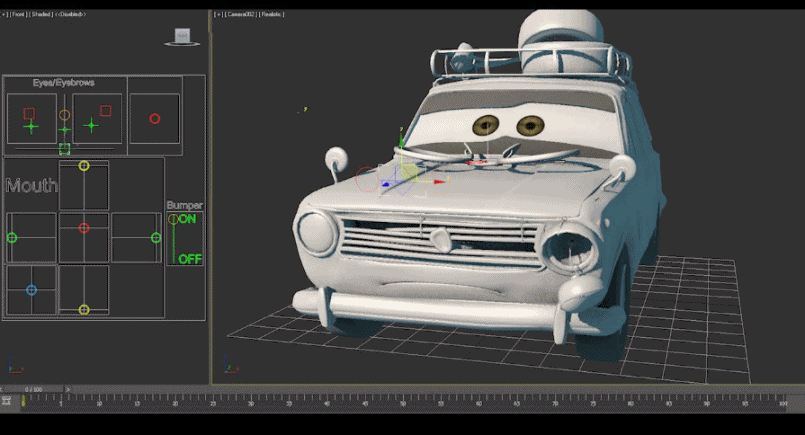Click frame 50 on the trackbar

pos(403,402)
